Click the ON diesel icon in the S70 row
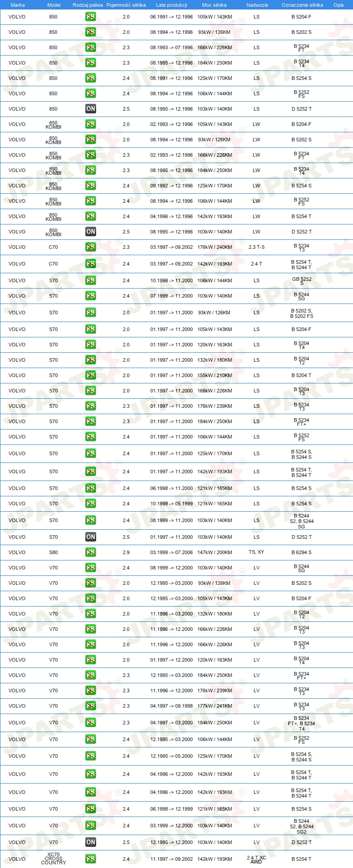This screenshot has width=353, height=868. [91, 537]
